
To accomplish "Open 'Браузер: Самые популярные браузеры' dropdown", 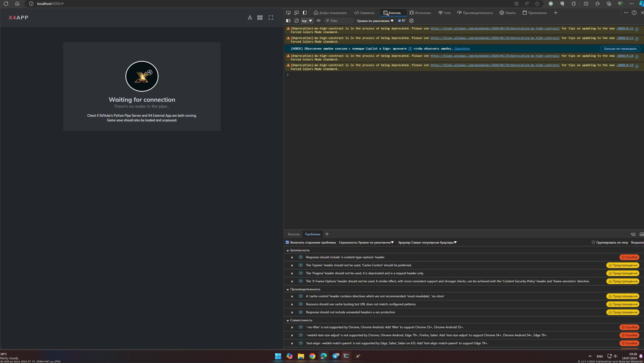I will click(x=427, y=242).
